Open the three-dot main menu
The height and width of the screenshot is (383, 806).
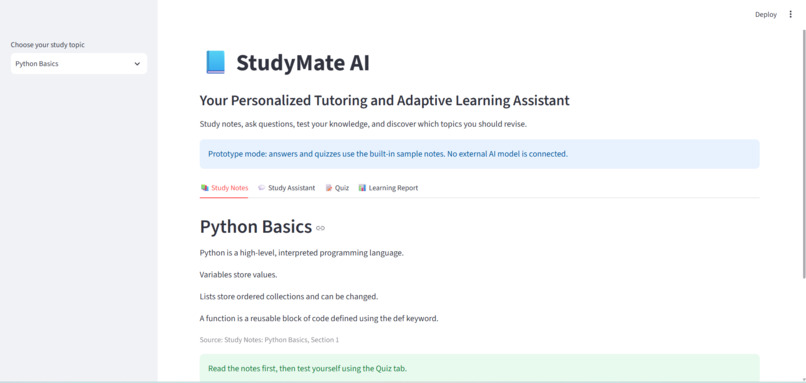pyautogui.click(x=790, y=14)
